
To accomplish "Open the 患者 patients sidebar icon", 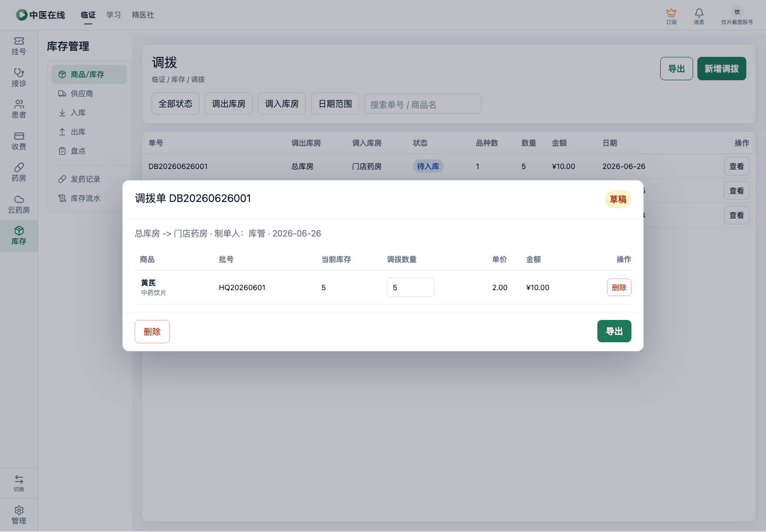I will (x=19, y=104).
